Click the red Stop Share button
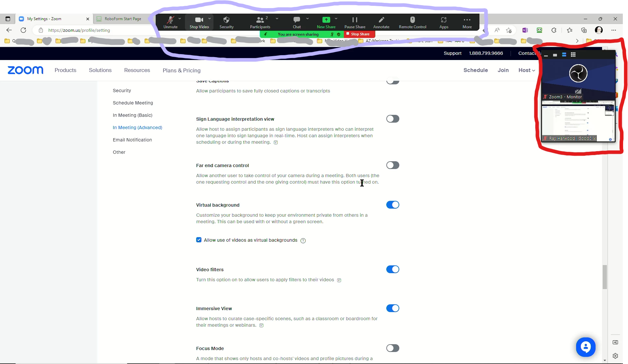This screenshot has height=364, width=628. [x=359, y=34]
